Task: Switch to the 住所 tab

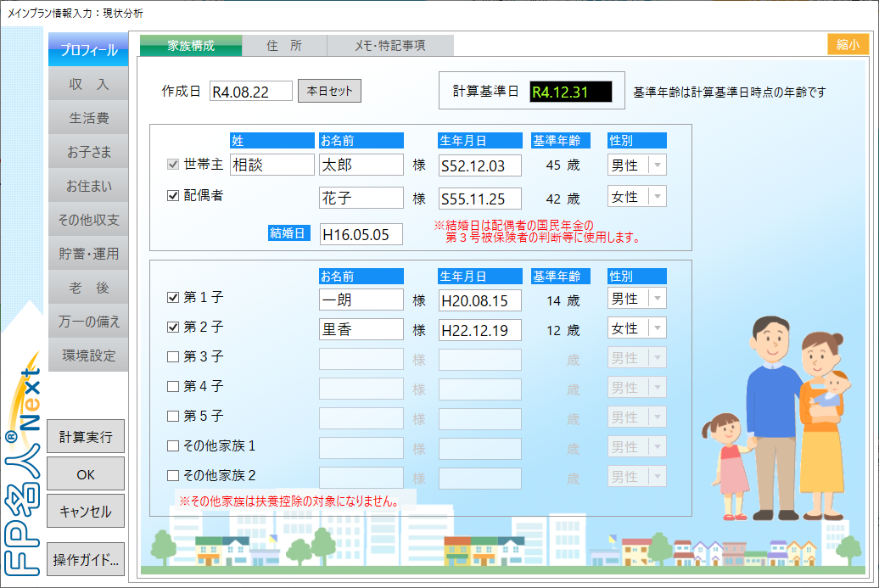Action: click(284, 46)
